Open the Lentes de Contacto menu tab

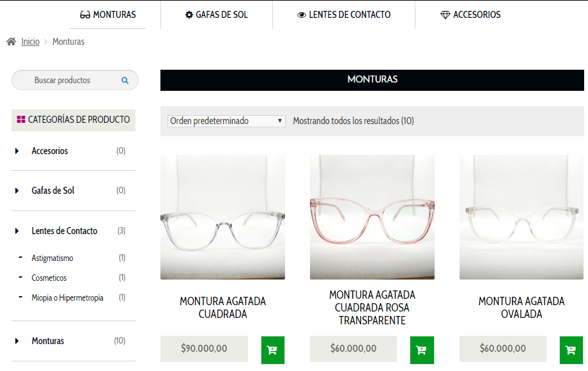click(344, 15)
